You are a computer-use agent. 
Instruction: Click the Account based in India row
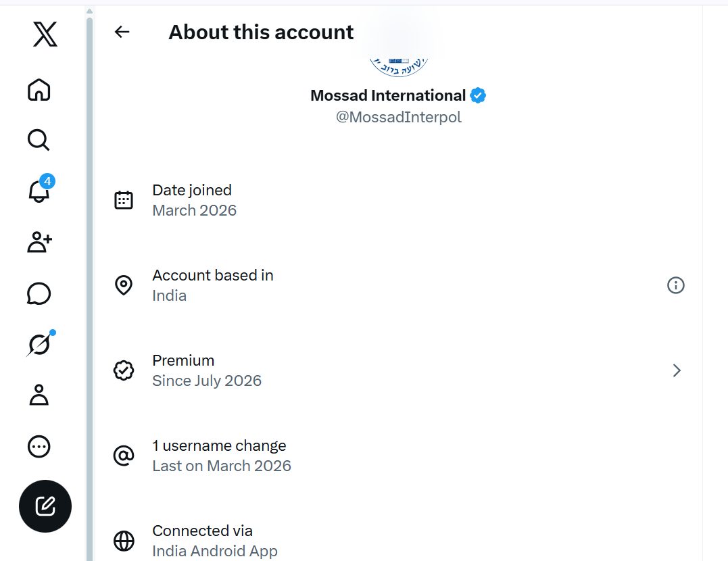pos(398,285)
